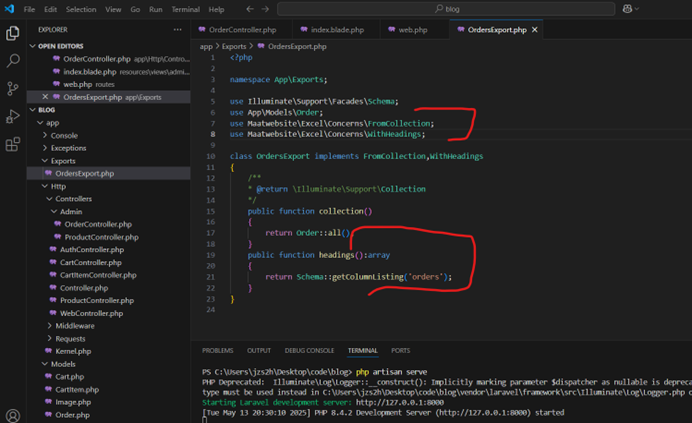Open the View menu
Viewport: 692px width, 423px height.
(113, 9)
